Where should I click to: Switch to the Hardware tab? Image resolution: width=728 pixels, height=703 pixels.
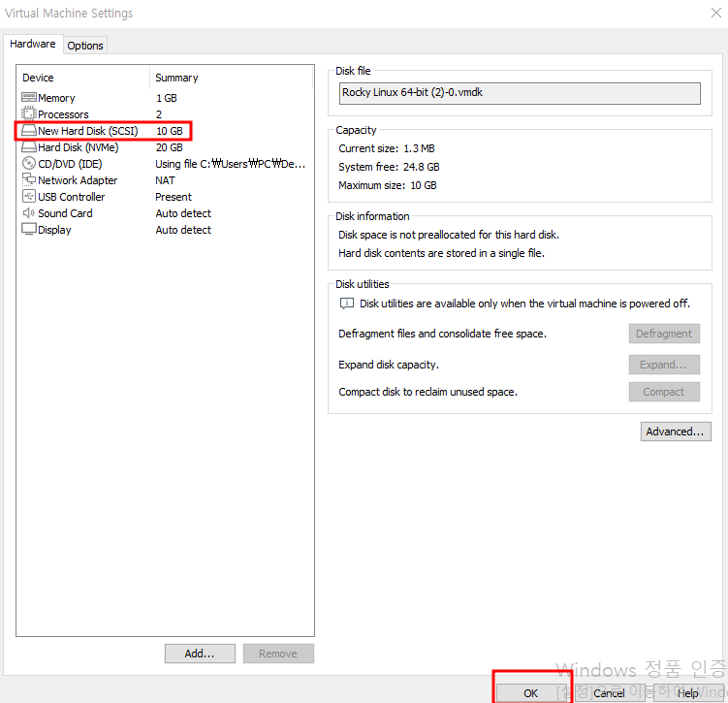tap(33, 44)
